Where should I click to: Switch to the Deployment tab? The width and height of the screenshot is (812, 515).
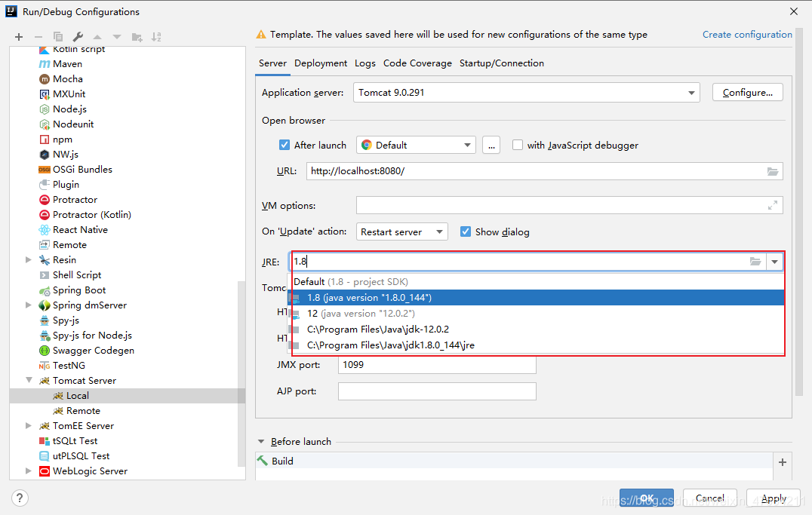pyautogui.click(x=321, y=63)
